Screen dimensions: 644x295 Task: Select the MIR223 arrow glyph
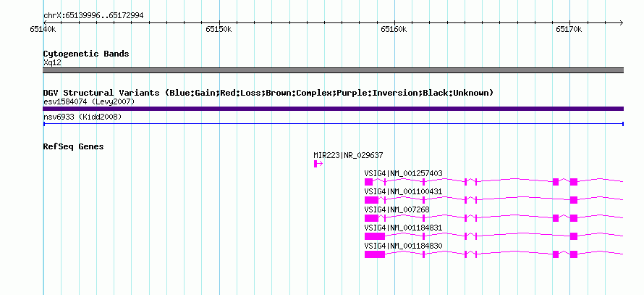(318, 164)
